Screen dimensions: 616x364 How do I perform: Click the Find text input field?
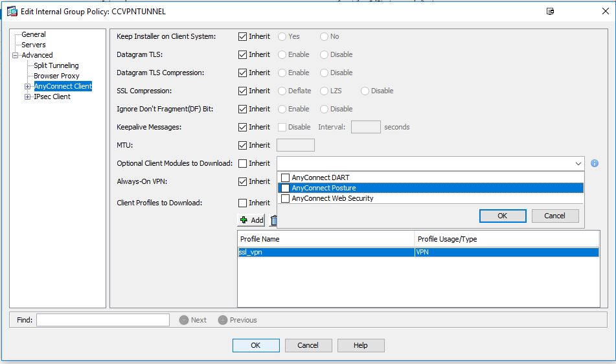[103, 320]
